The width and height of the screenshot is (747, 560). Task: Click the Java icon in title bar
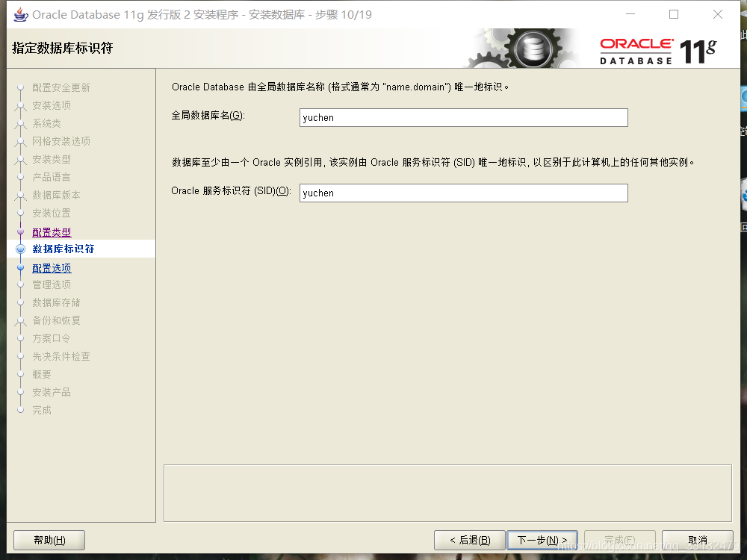(x=20, y=15)
